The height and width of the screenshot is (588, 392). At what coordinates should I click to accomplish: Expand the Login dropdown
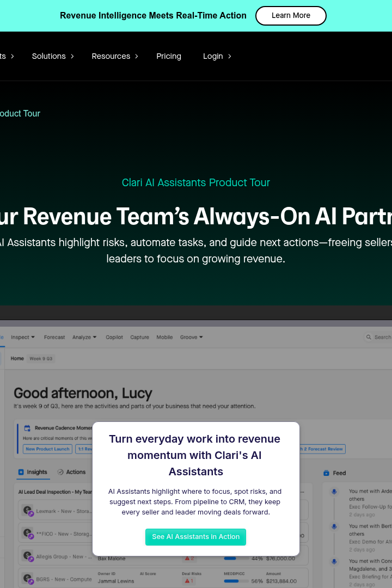tap(217, 56)
